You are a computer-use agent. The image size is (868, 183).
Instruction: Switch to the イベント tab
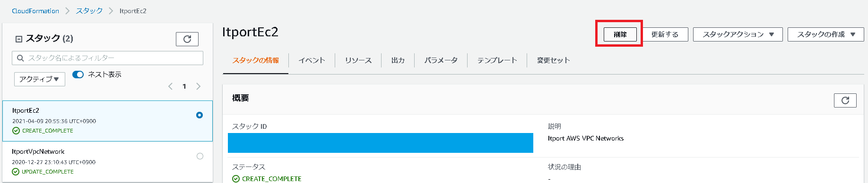(312, 60)
